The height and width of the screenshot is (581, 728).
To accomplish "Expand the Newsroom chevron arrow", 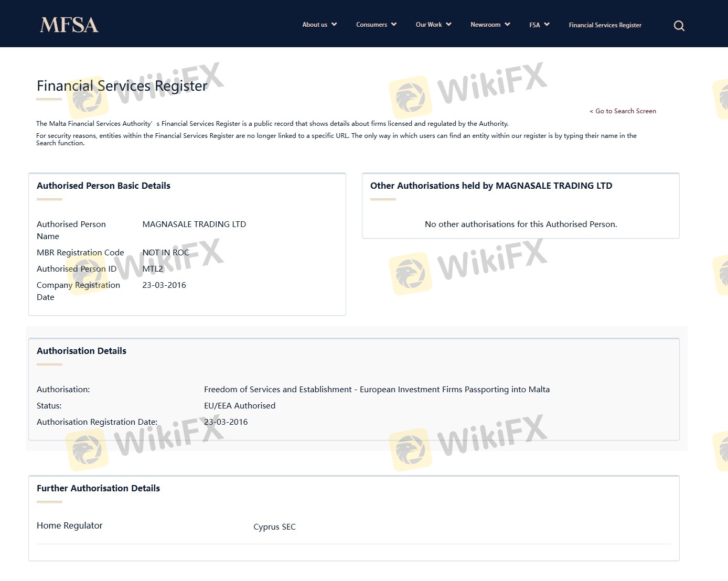I will tap(507, 24).
